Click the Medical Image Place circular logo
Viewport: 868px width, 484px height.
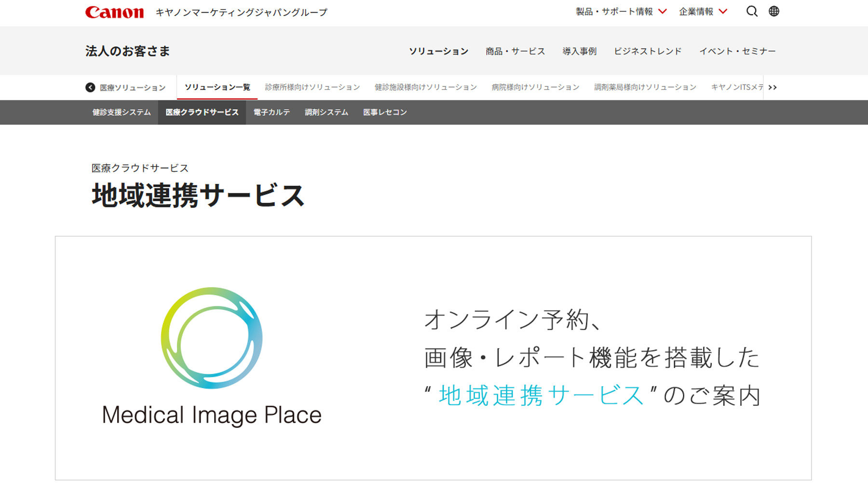pos(212,338)
